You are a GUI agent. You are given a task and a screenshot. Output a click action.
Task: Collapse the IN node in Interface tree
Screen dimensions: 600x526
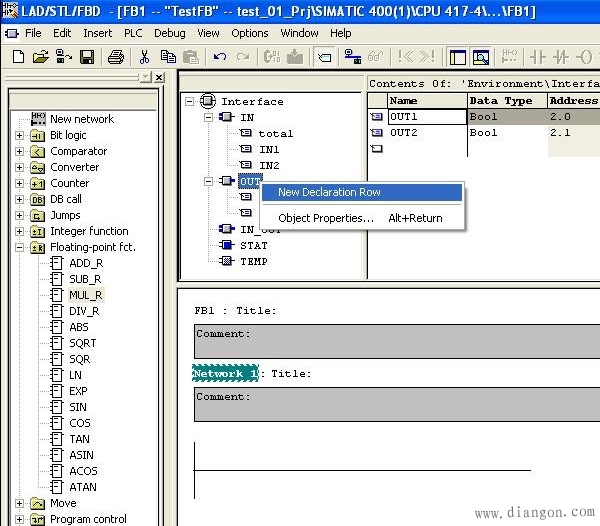(207, 118)
